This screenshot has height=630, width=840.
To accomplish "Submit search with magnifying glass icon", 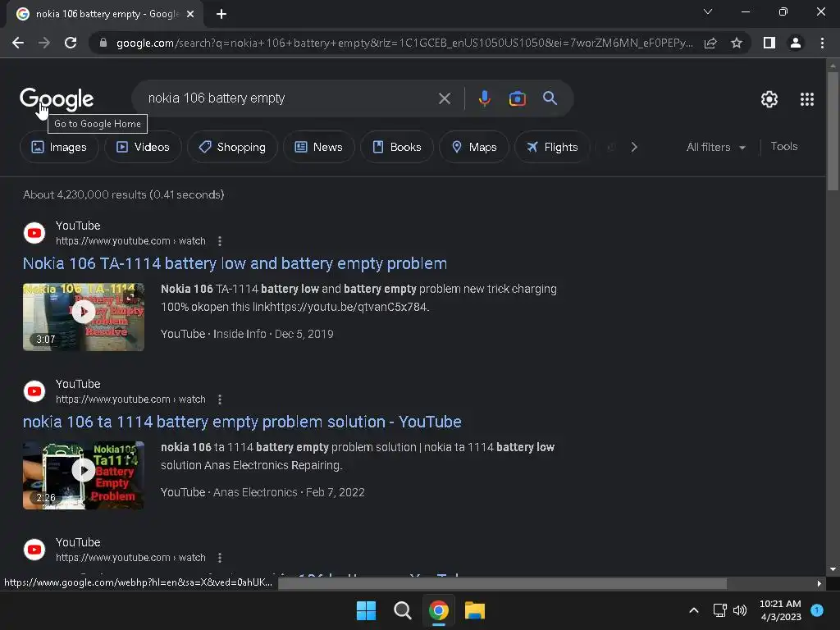I will point(550,98).
